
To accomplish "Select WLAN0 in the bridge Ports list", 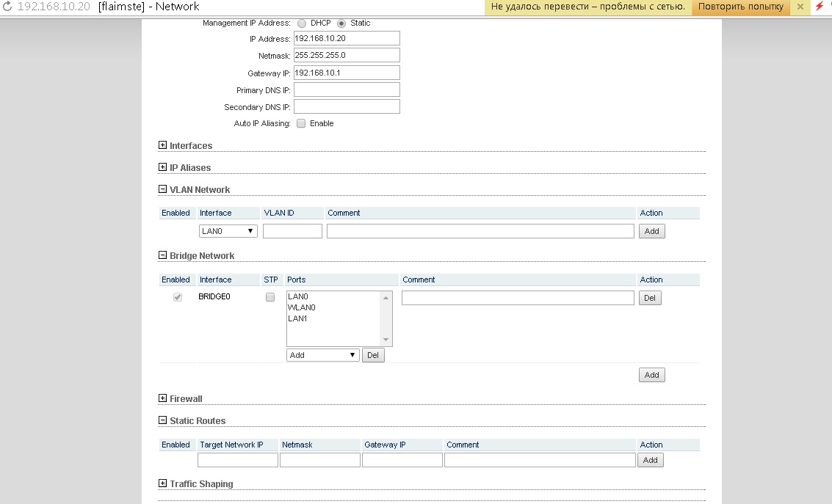I will pyautogui.click(x=302, y=307).
